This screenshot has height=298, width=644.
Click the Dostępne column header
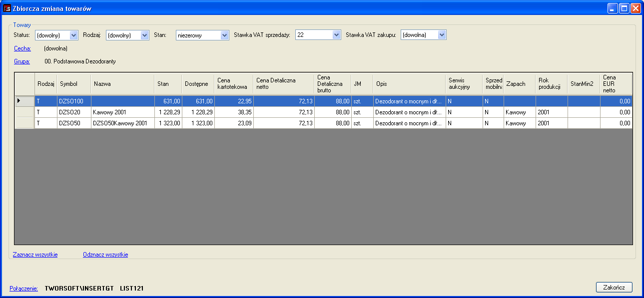pyautogui.click(x=198, y=84)
